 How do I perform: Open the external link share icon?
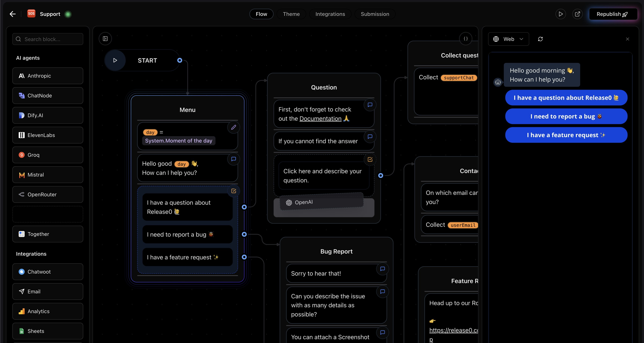(577, 14)
